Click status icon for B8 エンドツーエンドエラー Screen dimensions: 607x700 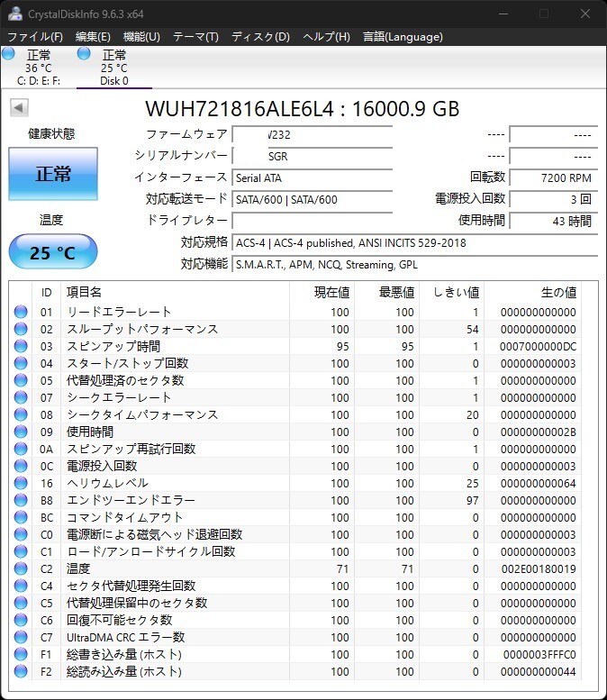coord(21,500)
